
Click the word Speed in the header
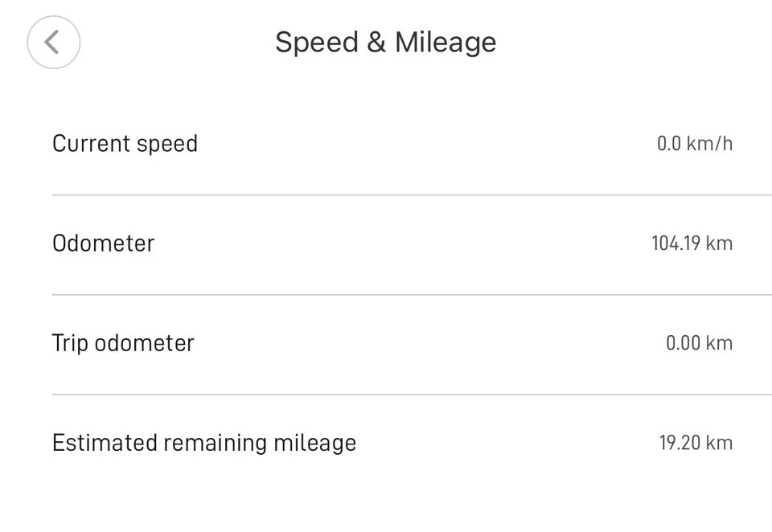(317, 42)
